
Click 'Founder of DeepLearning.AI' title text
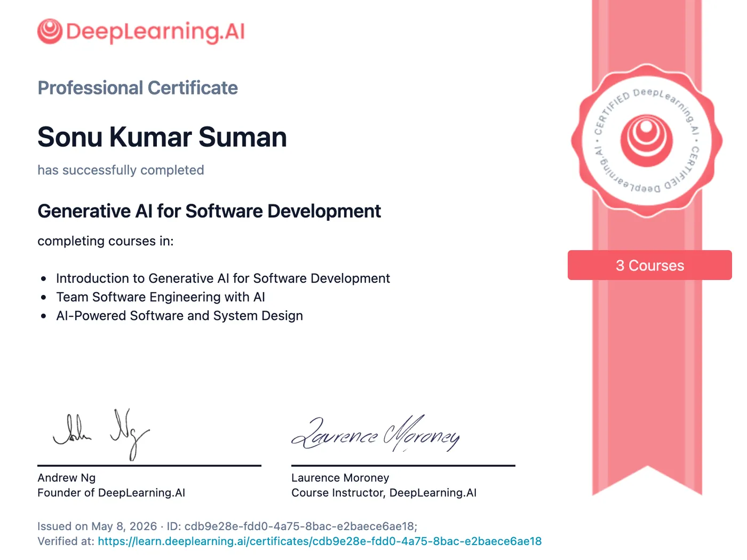tap(112, 493)
